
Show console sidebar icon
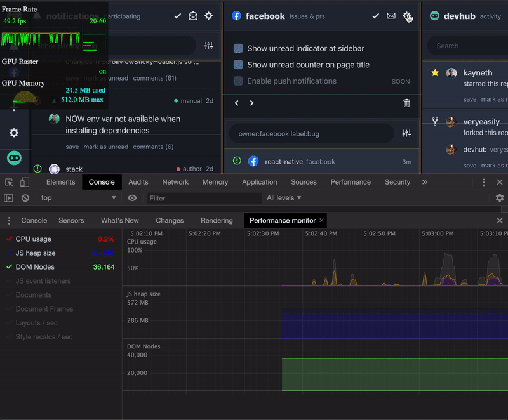(8, 198)
